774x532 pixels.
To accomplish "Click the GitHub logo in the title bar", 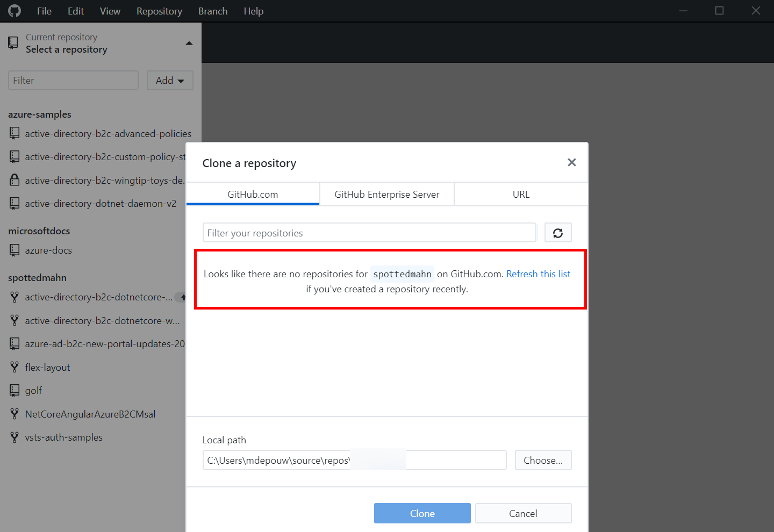I will coord(13,10).
